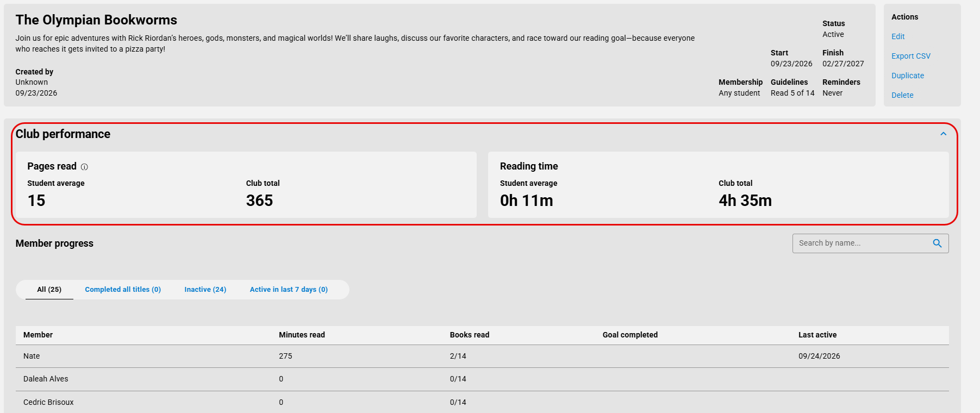Click the Minutes read column header
The image size is (980, 413).
pyautogui.click(x=302, y=335)
